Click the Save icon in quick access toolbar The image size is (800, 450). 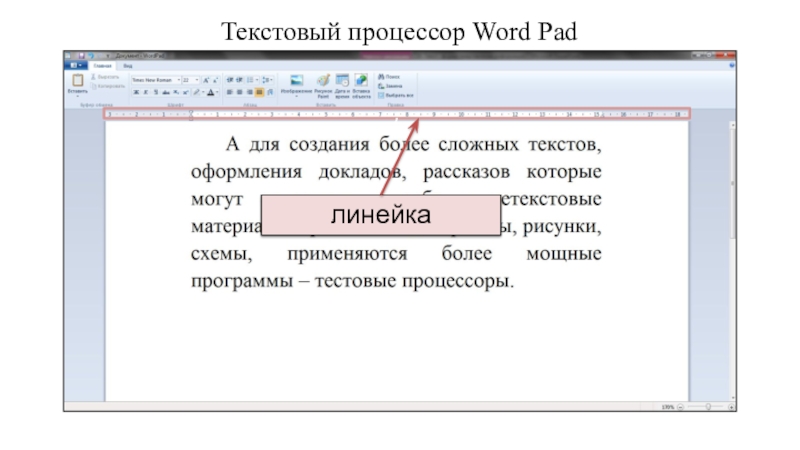tap(81, 55)
